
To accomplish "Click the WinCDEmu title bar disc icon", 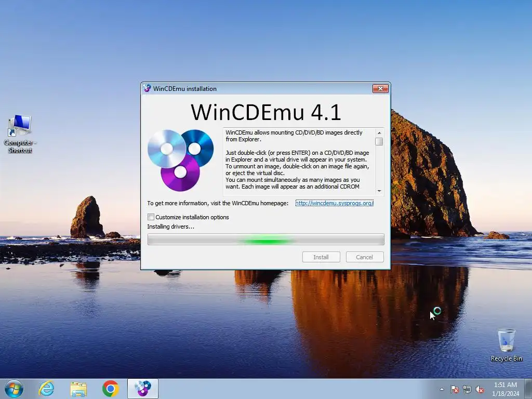I will point(147,88).
